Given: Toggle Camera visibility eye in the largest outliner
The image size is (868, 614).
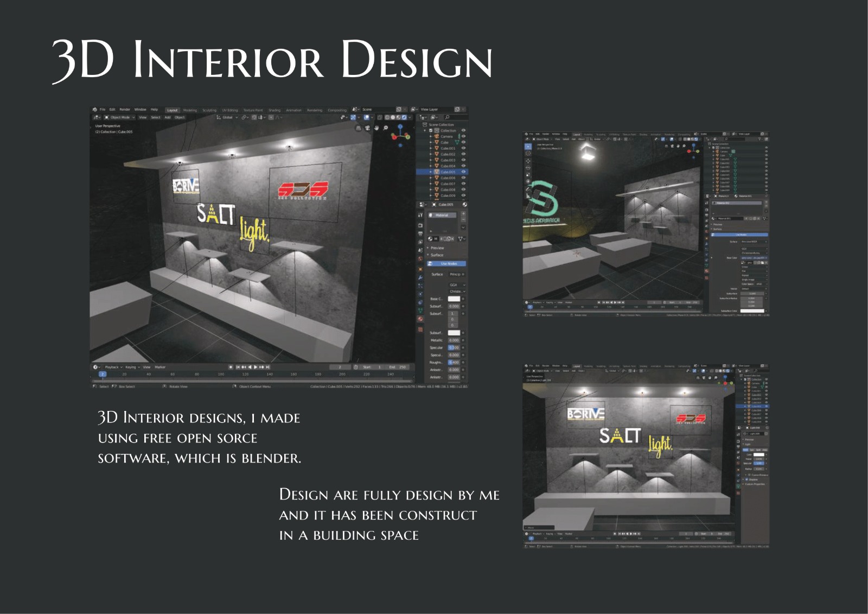Looking at the screenshot, I should (x=463, y=136).
